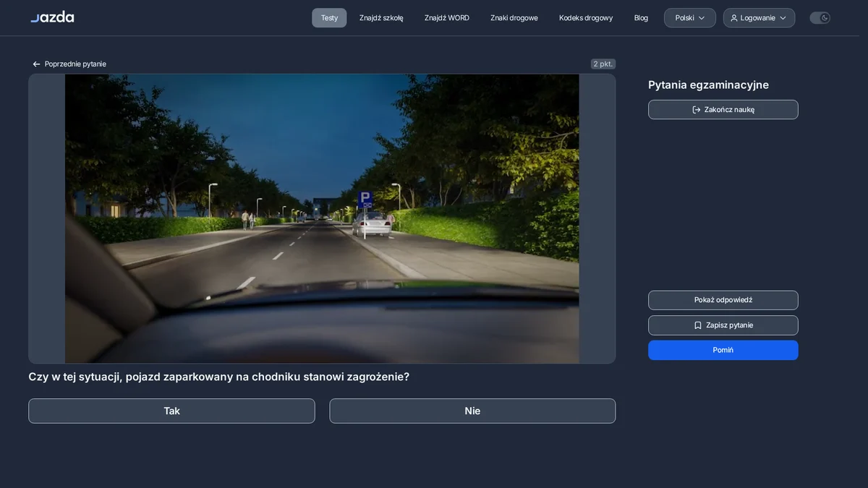Image resolution: width=868 pixels, height=488 pixels.
Task: Go back via Poprzednie pytanie
Action: [69, 64]
